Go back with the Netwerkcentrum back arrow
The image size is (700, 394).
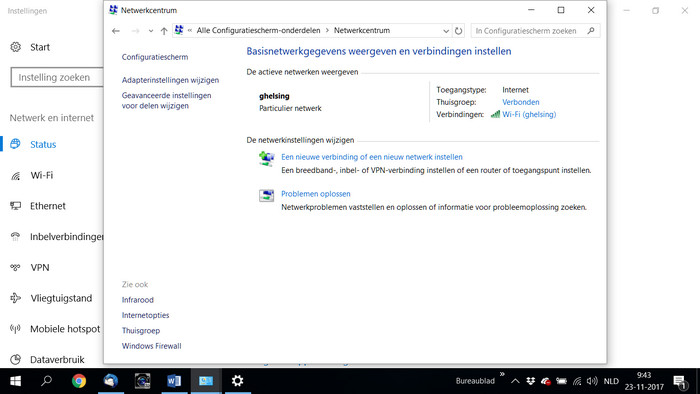(116, 31)
